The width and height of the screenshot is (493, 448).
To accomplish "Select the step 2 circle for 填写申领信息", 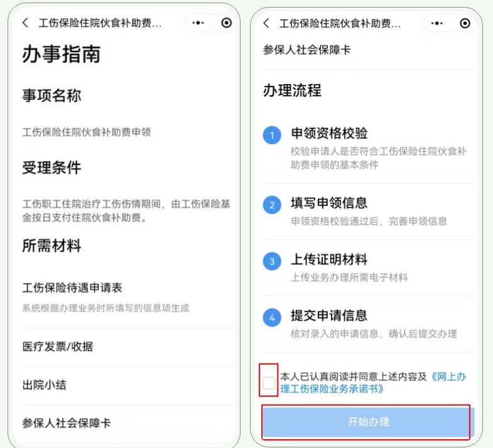I will [x=272, y=205].
